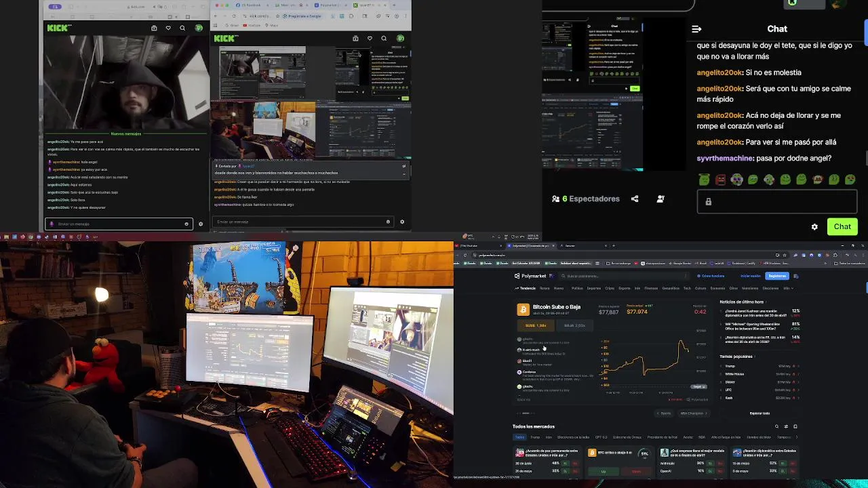The width and height of the screenshot is (868, 488).
Task: Open search icon in middle Kick window
Action: pos(384,38)
